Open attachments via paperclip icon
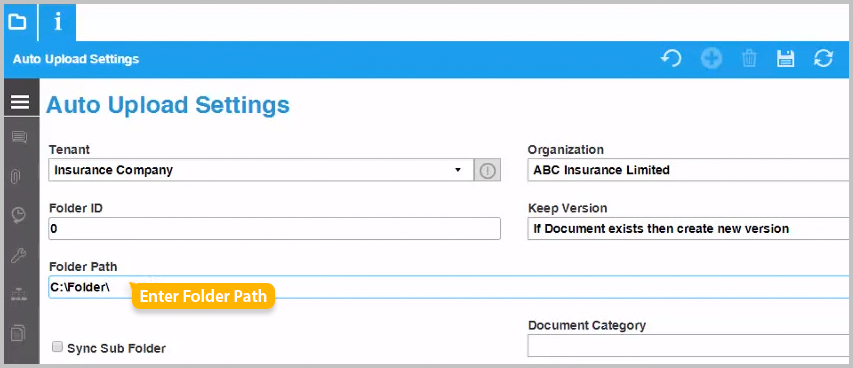 16,176
